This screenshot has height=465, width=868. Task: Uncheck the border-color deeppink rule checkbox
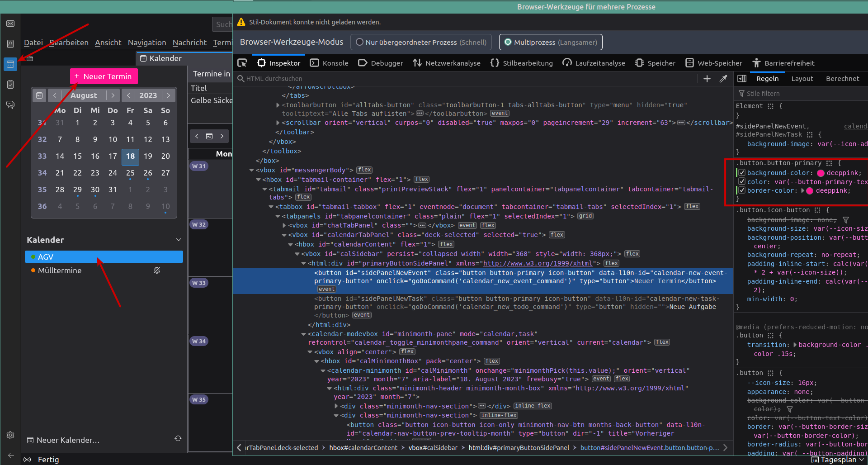coord(742,190)
